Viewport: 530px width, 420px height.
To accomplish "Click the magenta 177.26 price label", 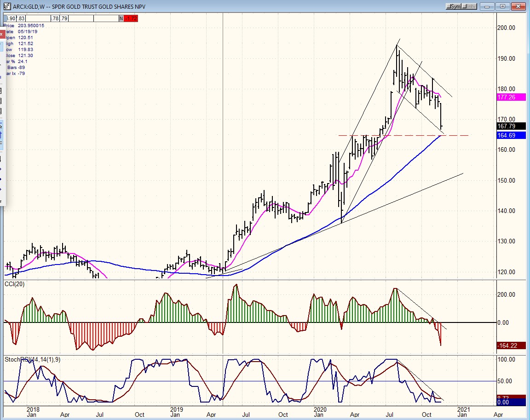I will tap(511, 98).
